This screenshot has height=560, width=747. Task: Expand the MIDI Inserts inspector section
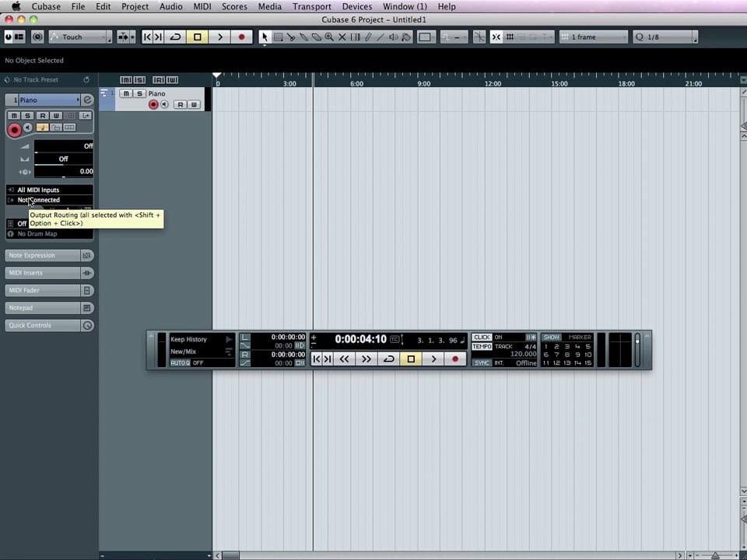click(x=42, y=273)
